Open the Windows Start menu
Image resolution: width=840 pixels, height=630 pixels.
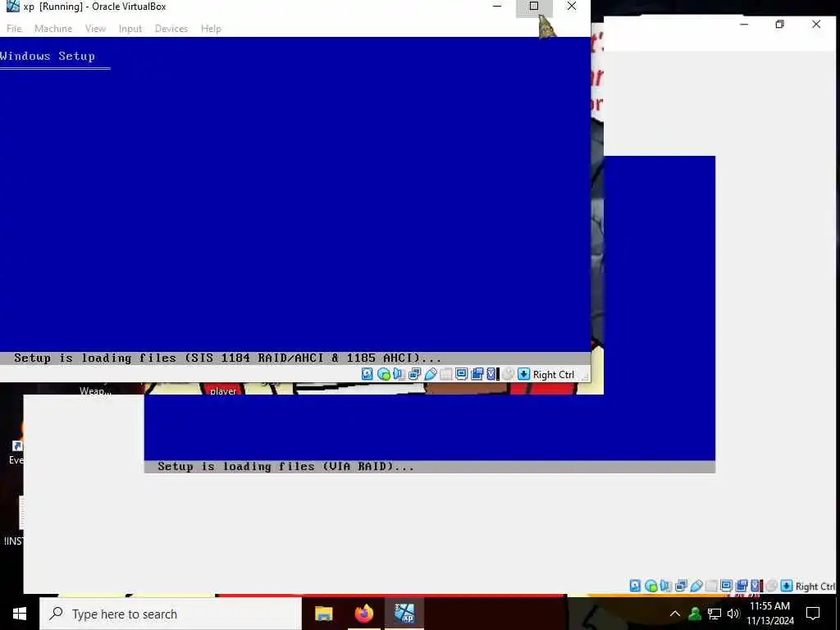[x=20, y=614]
